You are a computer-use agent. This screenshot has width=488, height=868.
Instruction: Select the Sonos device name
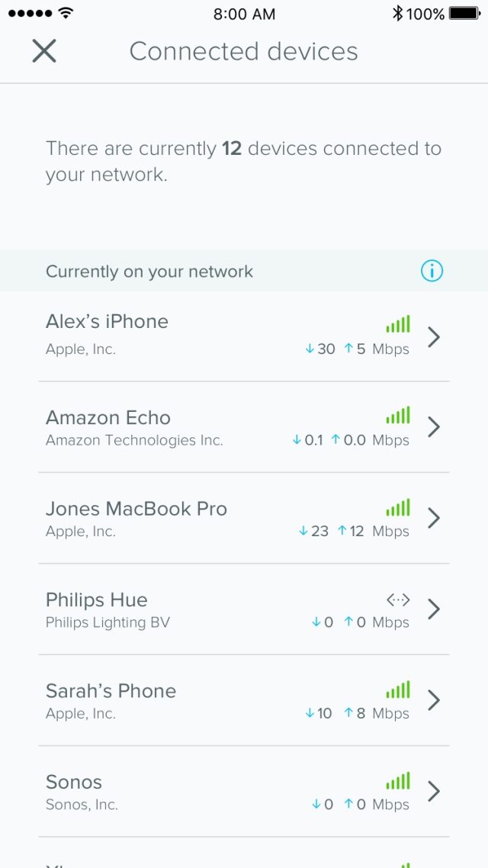click(74, 782)
